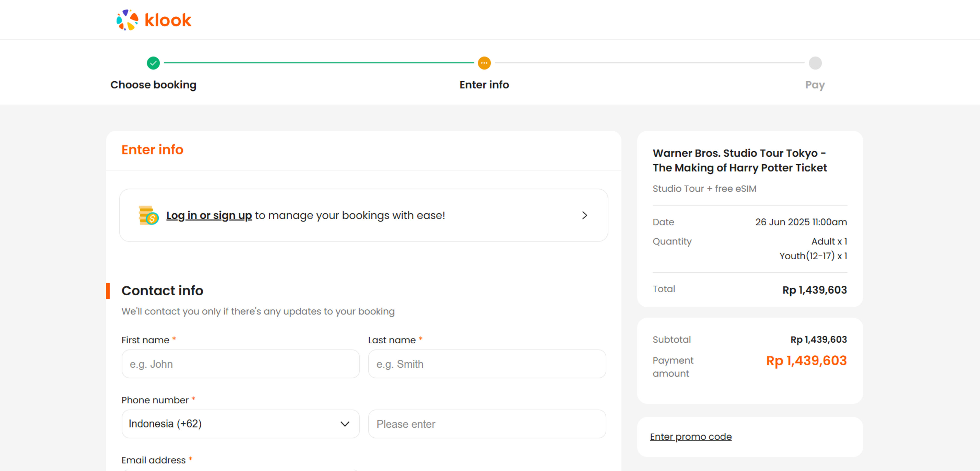Click the green Choose booking checkmark step

(153, 63)
